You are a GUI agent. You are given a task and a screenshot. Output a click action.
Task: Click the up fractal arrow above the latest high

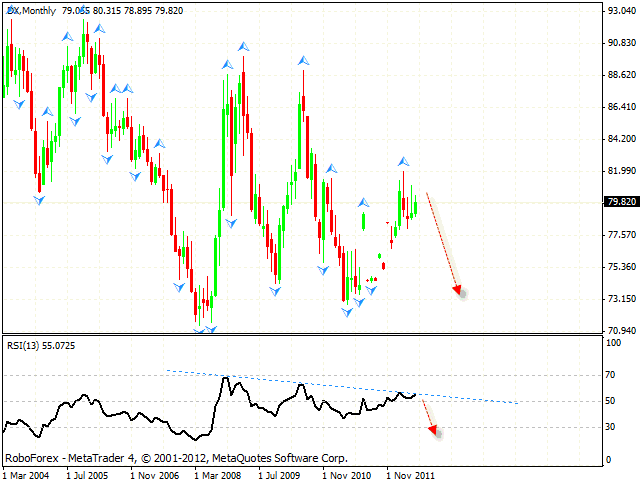tap(404, 160)
